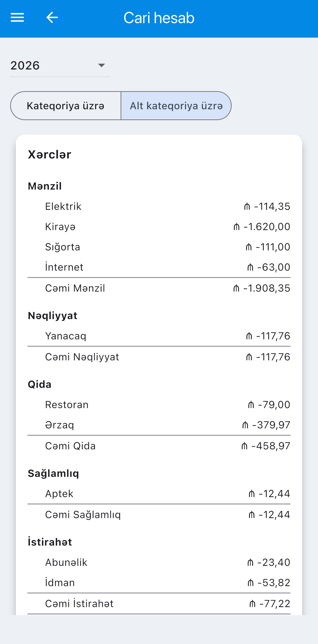Go back using the arrow icon

pos(52,18)
